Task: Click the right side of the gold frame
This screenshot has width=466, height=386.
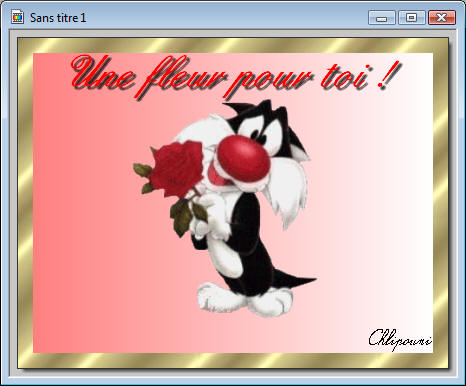Action: pos(441,203)
